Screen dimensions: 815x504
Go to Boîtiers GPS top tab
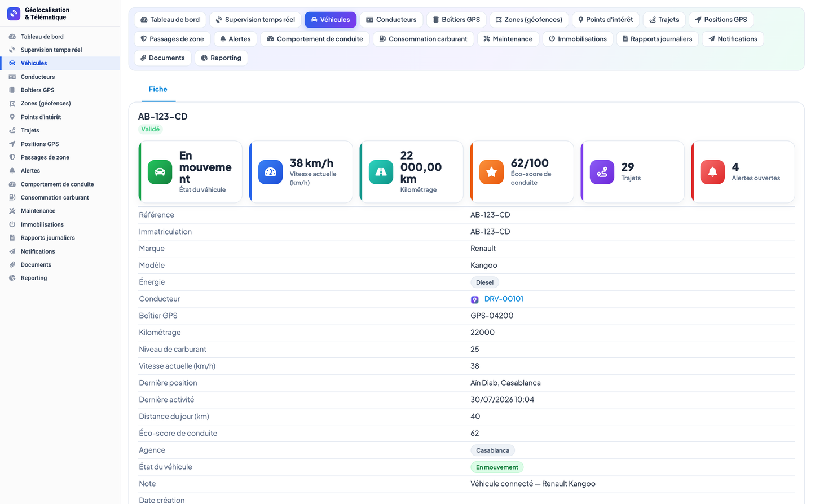(456, 20)
